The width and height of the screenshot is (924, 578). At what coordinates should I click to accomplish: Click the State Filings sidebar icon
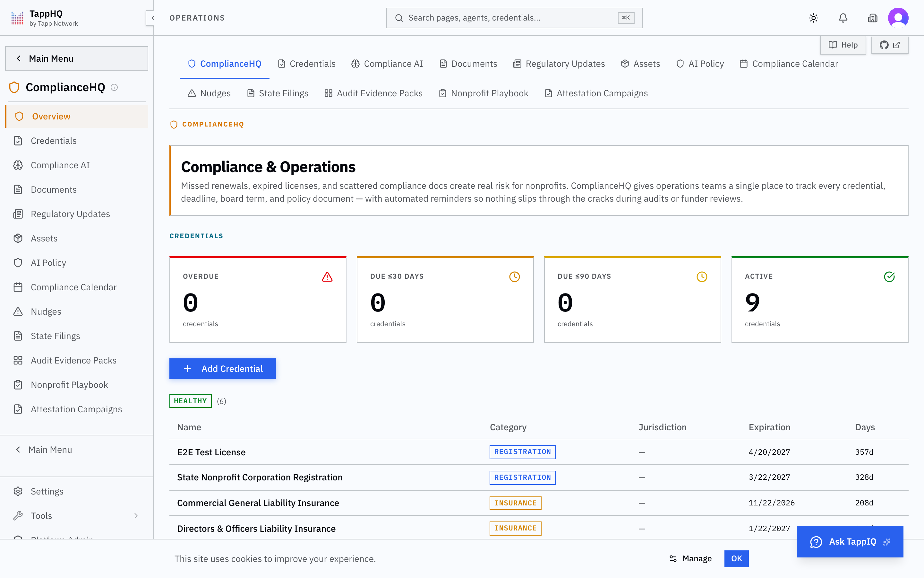click(x=18, y=336)
